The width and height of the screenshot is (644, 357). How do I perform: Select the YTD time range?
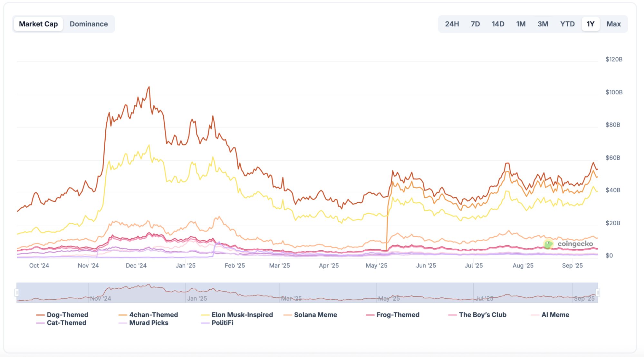(567, 24)
